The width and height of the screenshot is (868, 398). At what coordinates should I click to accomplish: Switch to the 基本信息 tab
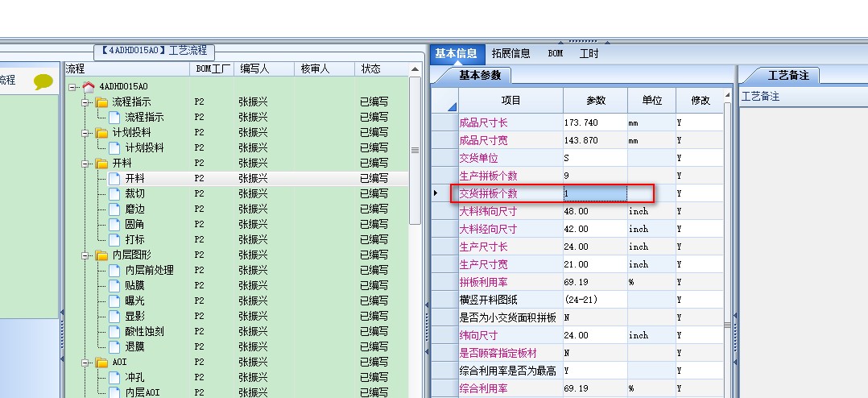point(456,54)
